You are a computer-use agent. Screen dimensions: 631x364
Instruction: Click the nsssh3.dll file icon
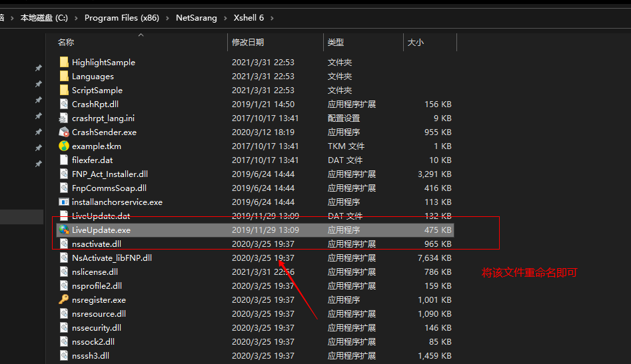pyautogui.click(x=63, y=355)
